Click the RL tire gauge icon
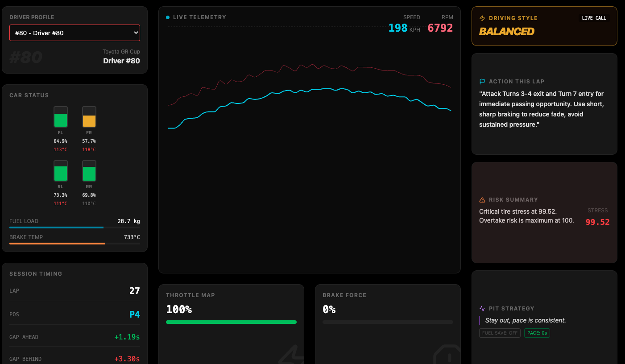Viewport: 625px width, 364px height. pyautogui.click(x=61, y=171)
